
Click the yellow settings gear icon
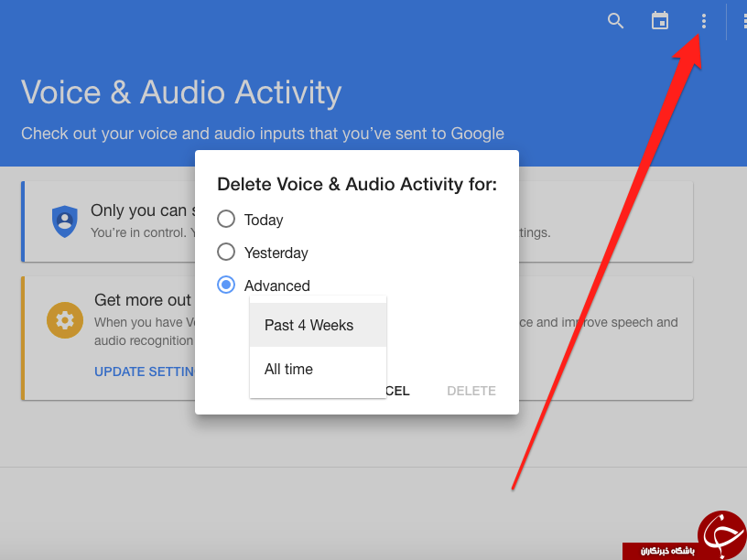click(65, 320)
